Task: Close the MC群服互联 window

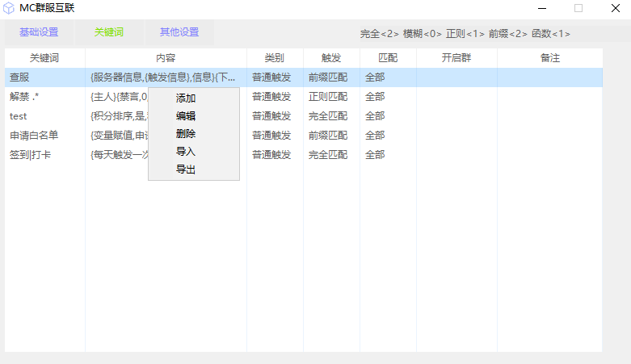Action: pos(616,8)
